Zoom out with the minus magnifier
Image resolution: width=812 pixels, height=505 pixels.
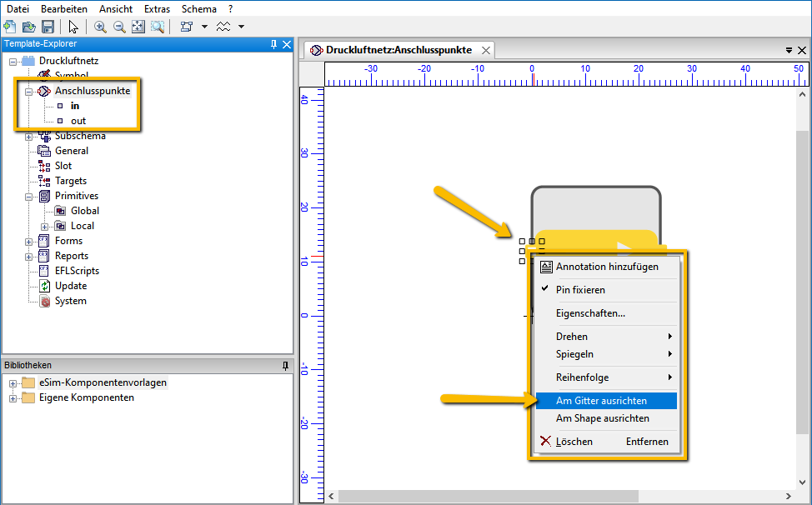pyautogui.click(x=119, y=27)
